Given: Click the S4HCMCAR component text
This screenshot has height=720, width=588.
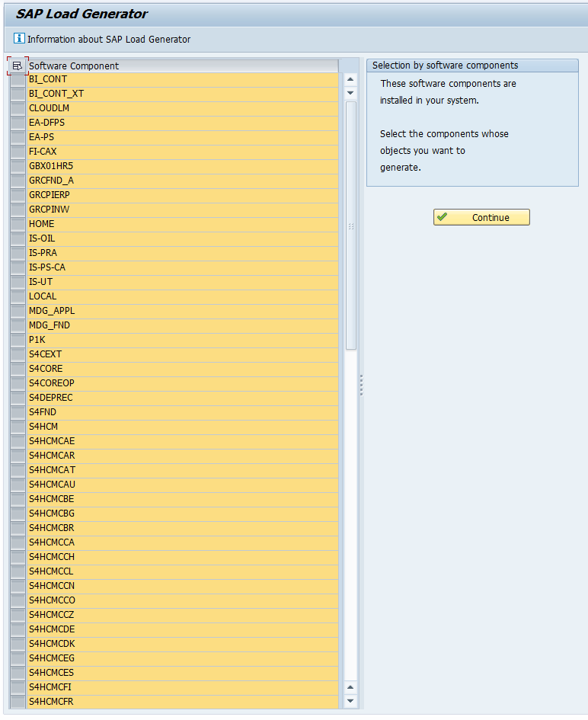Looking at the screenshot, I should pyautogui.click(x=52, y=456).
